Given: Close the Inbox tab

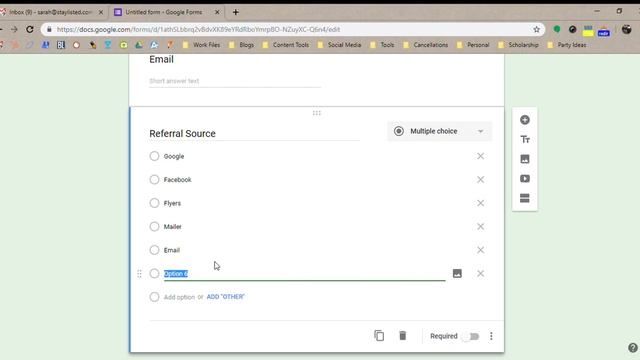Looking at the screenshot, I should click(x=101, y=12).
